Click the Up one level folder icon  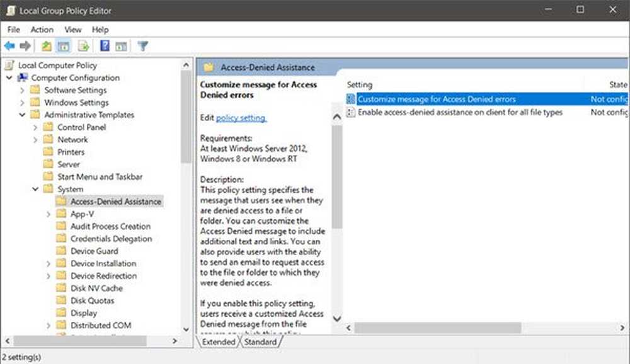click(x=47, y=46)
